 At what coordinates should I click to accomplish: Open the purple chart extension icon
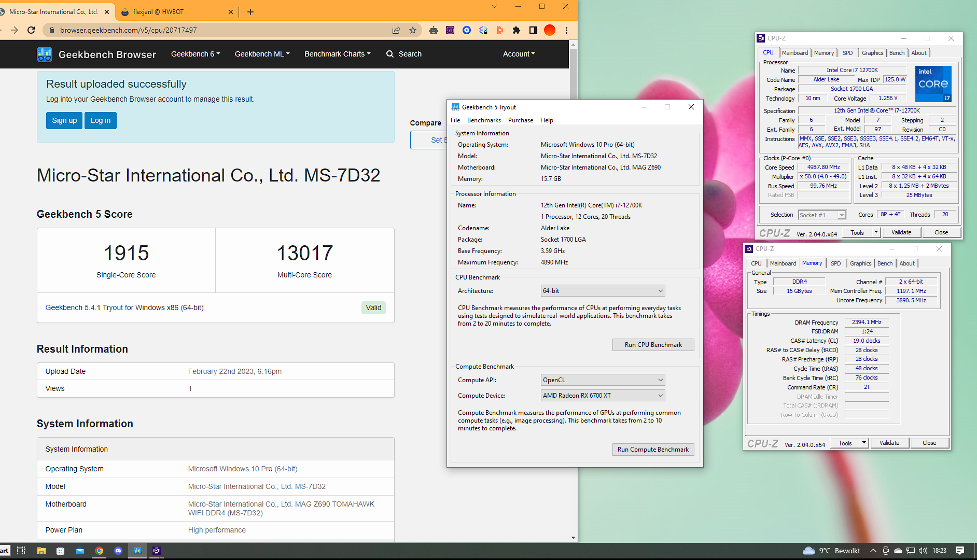pyautogui.click(x=450, y=30)
